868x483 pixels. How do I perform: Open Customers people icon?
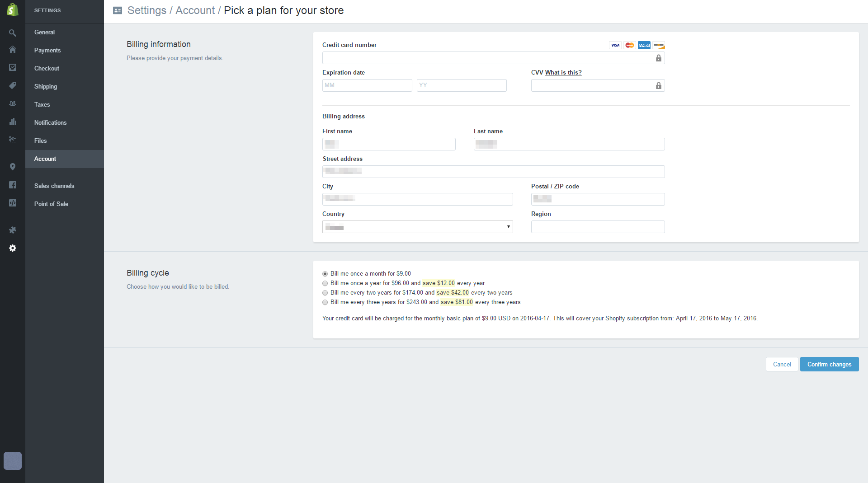13,103
